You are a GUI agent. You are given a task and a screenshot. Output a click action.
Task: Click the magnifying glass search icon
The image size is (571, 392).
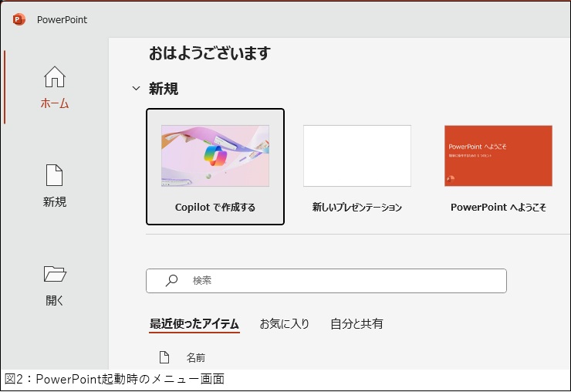pos(172,280)
